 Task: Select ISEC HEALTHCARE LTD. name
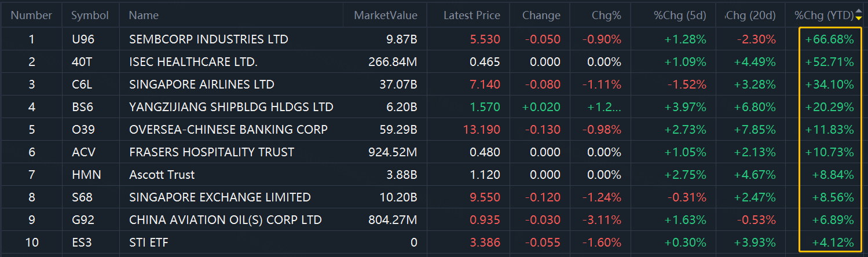click(193, 62)
